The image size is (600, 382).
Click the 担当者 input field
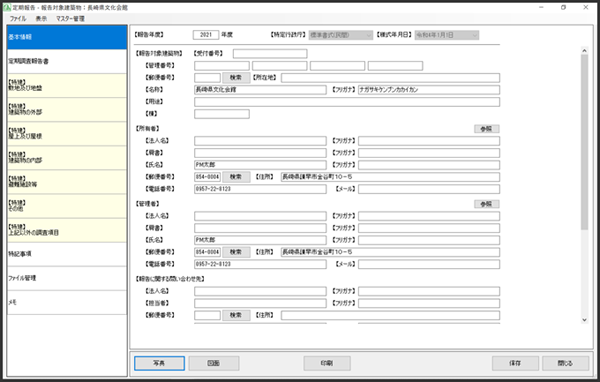click(260, 303)
